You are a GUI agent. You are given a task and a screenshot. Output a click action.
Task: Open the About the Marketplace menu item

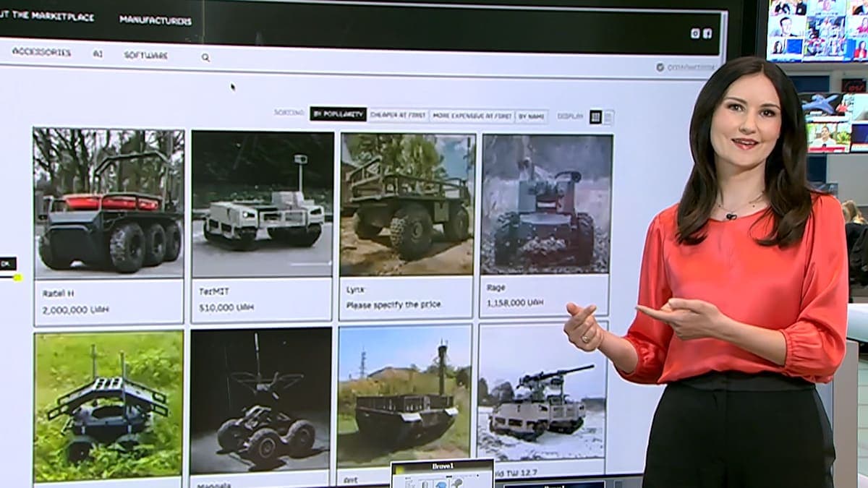(x=47, y=16)
